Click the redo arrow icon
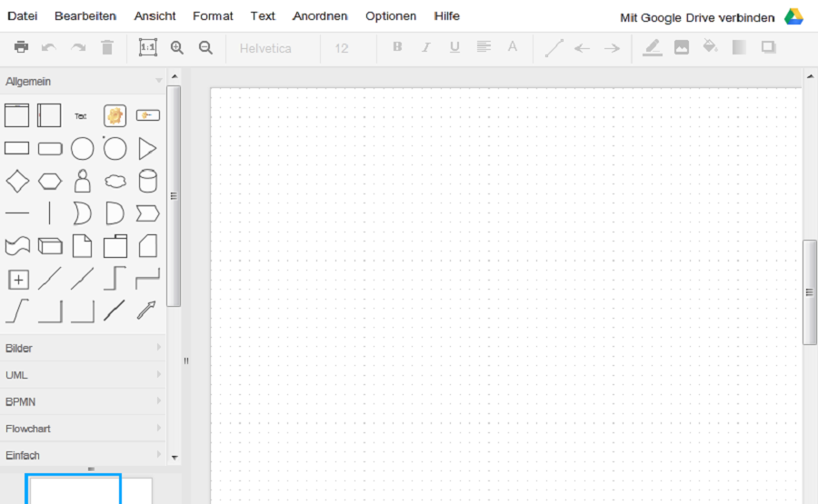The width and height of the screenshot is (818, 504). coord(78,48)
